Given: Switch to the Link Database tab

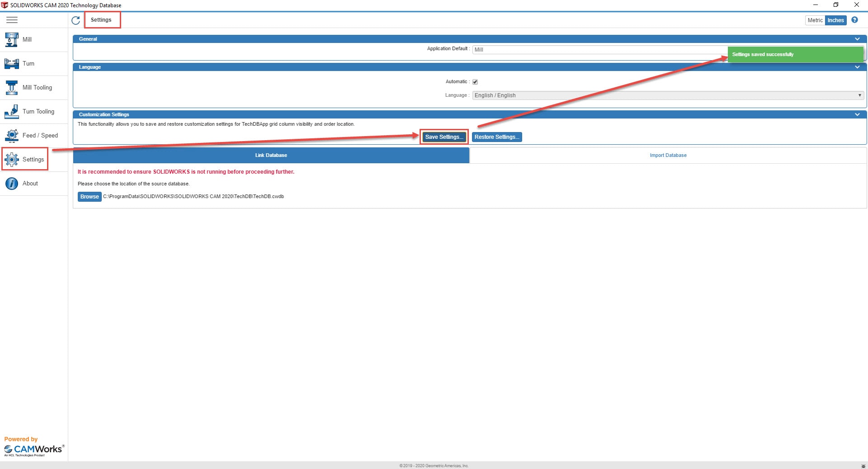Looking at the screenshot, I should pyautogui.click(x=271, y=155).
